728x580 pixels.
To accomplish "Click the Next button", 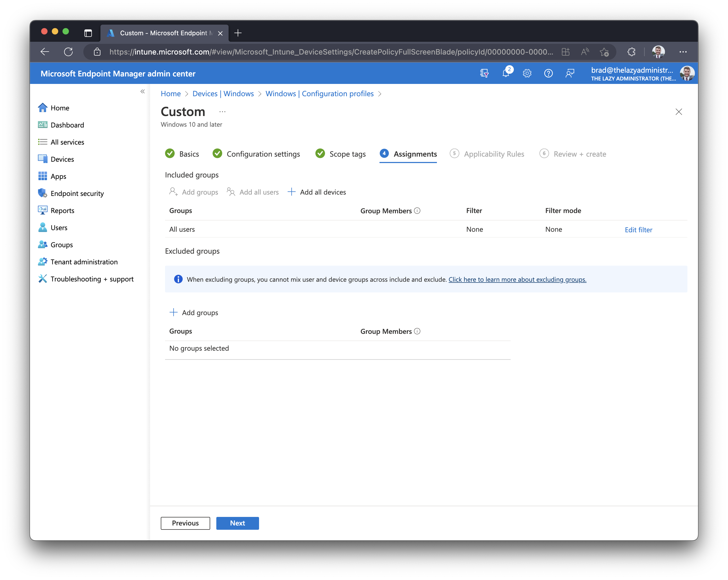I will 237,523.
